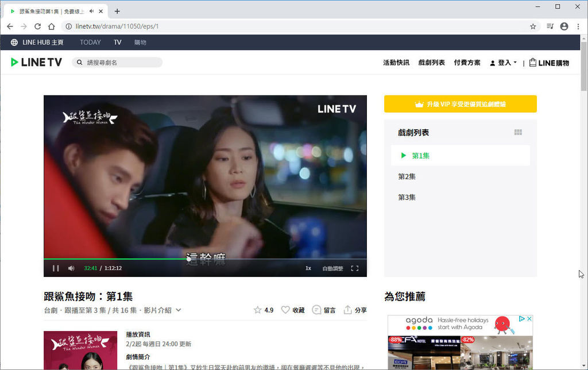Open 活動快訊 page
Image resolution: width=588 pixels, height=370 pixels.
coord(396,63)
